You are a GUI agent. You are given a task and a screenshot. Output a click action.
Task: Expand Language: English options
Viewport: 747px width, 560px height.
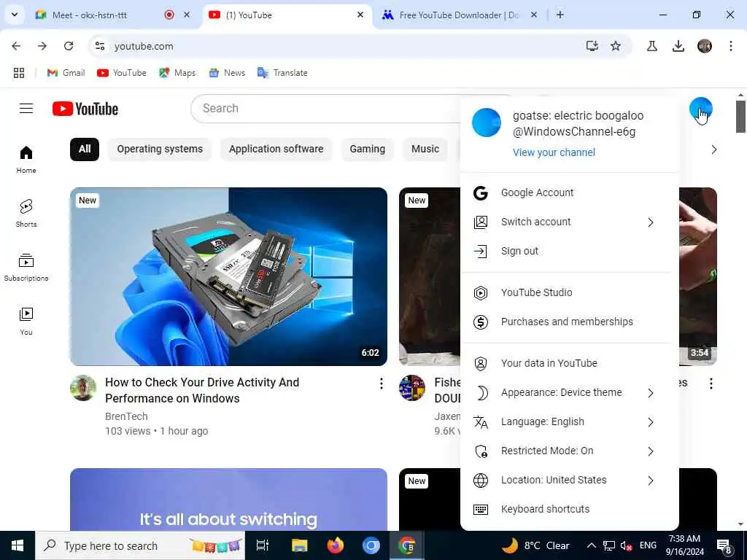pos(651,422)
